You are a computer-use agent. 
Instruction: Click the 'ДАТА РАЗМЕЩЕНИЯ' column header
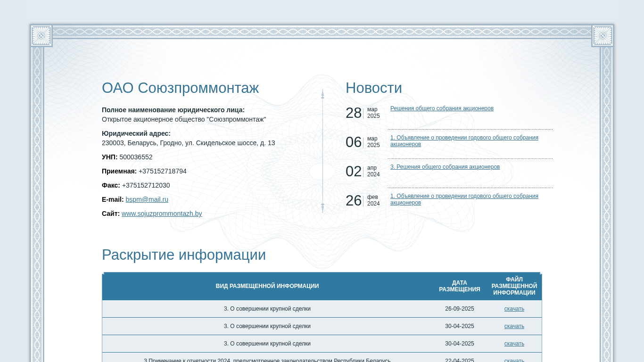460,286
